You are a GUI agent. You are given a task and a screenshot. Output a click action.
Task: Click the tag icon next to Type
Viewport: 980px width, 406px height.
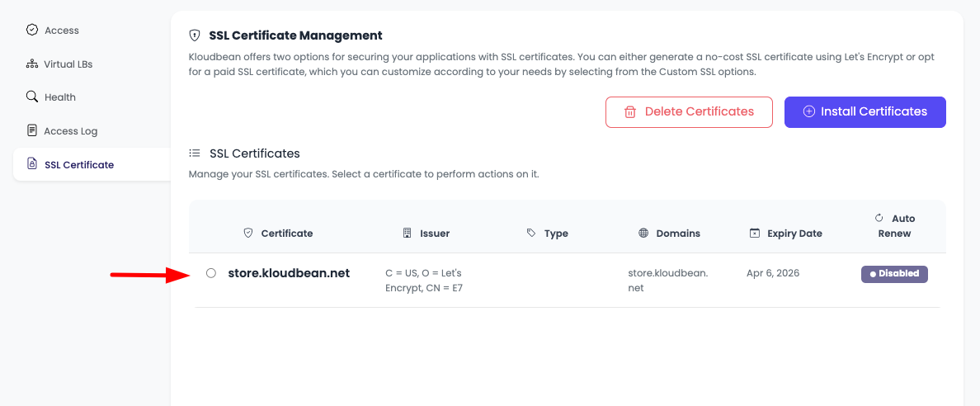pyautogui.click(x=531, y=234)
